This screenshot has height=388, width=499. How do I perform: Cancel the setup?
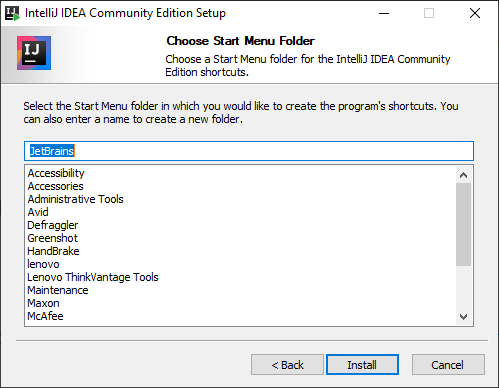coord(448,365)
